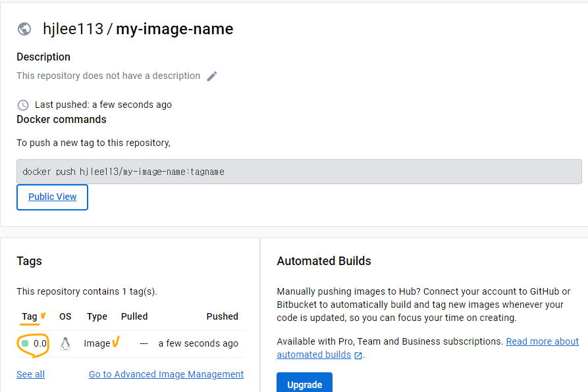Open the See all tags link
Screen dimensions: 588x392
[x=30, y=374]
